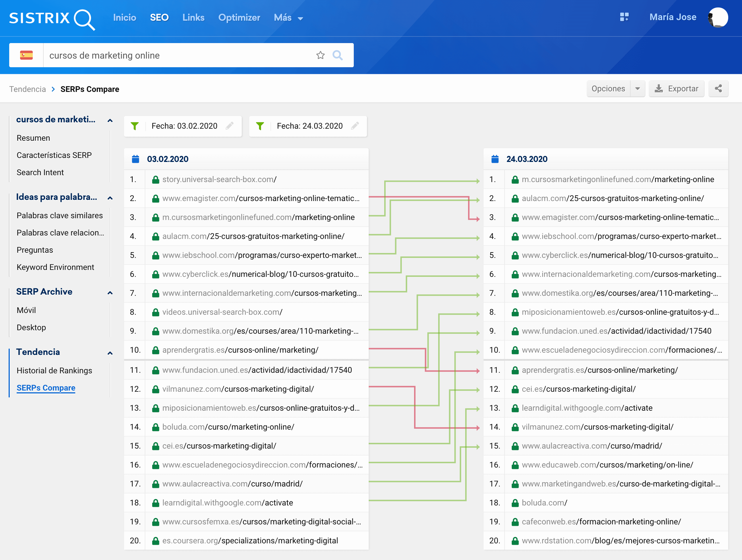Open the Optimizer navigation tab

[239, 18]
